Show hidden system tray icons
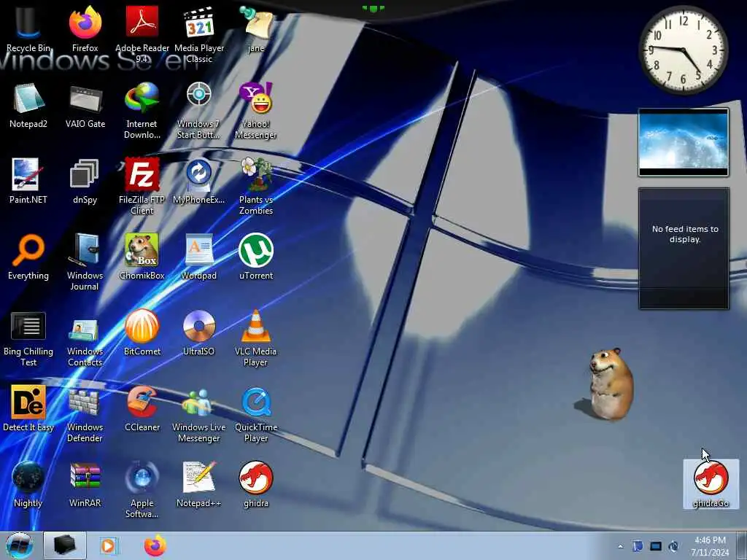The width and height of the screenshot is (747, 560). point(620,546)
